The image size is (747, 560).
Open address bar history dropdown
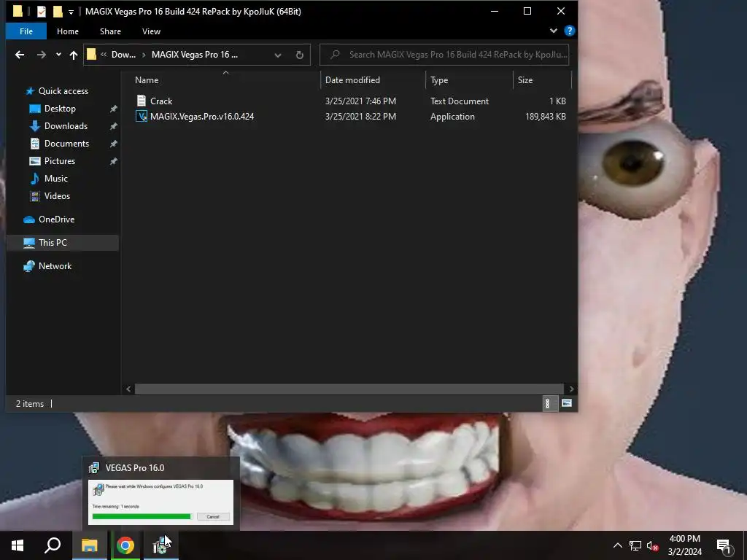[x=278, y=55]
